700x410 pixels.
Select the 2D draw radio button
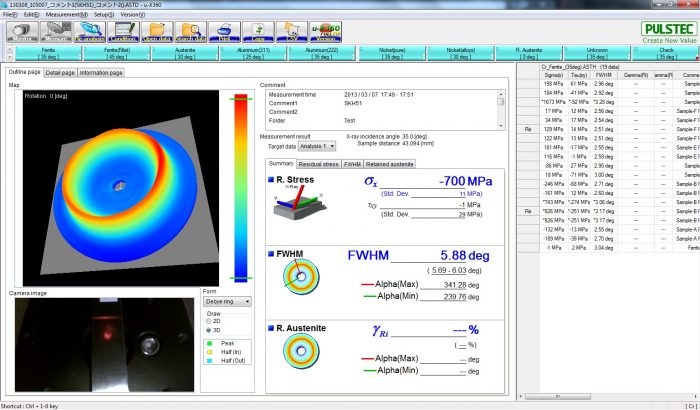[x=208, y=323]
